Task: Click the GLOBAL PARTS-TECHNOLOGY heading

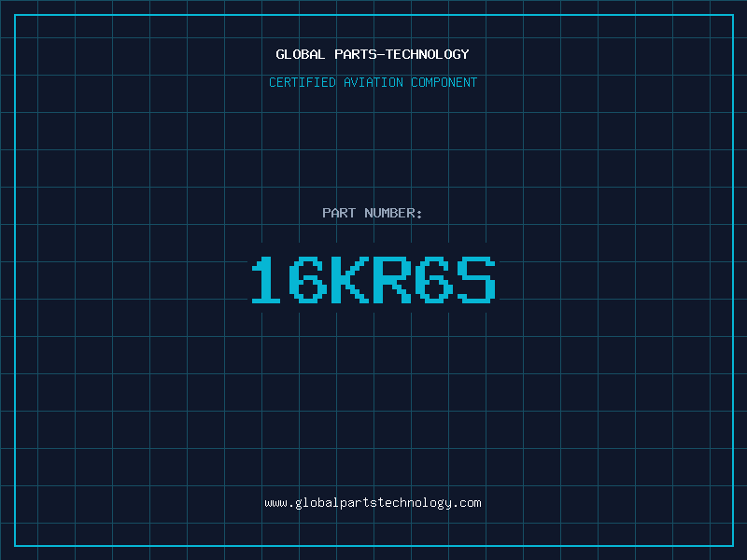Action: (x=373, y=54)
